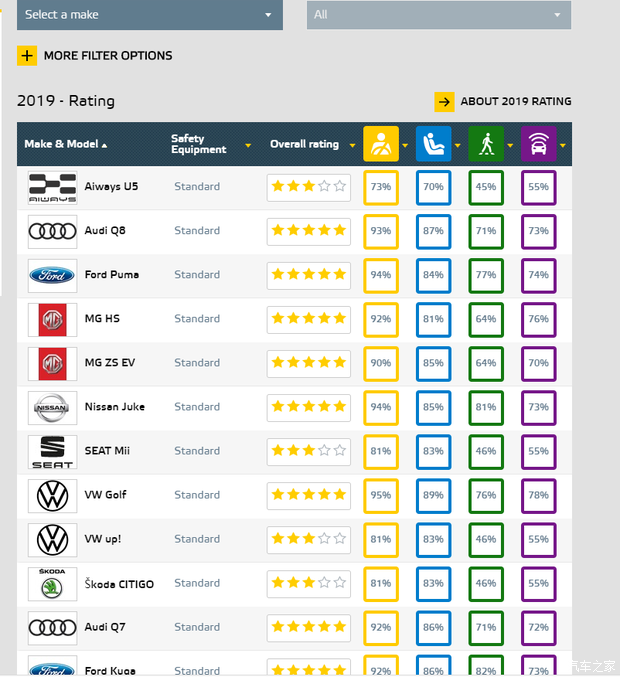This screenshot has width=620, height=677.
Task: Expand MORE FILTER OPTIONS
Action: [x=108, y=56]
